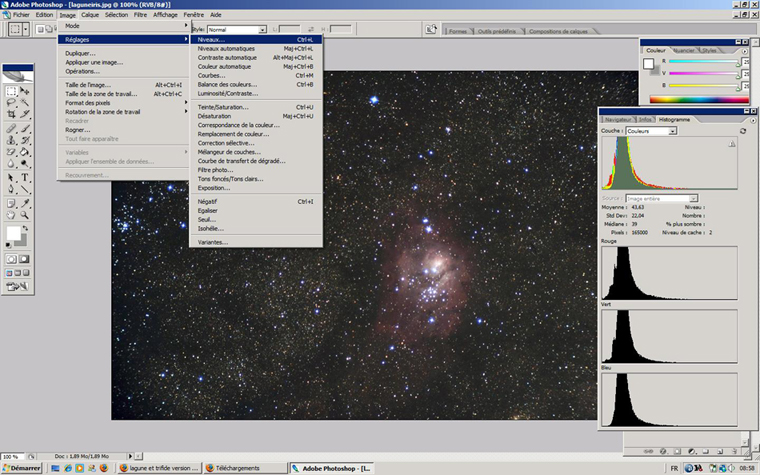
Task: Open the Filtre menu
Action: pos(140,15)
